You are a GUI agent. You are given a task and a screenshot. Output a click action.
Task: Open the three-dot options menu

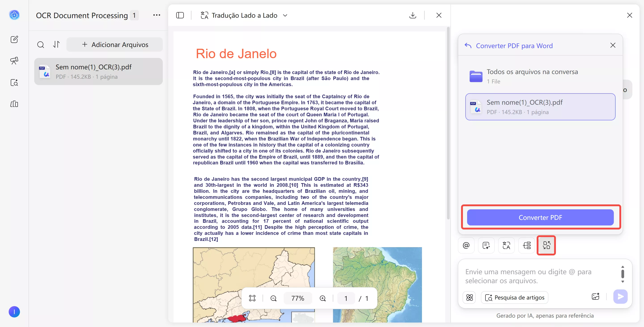pyautogui.click(x=157, y=15)
